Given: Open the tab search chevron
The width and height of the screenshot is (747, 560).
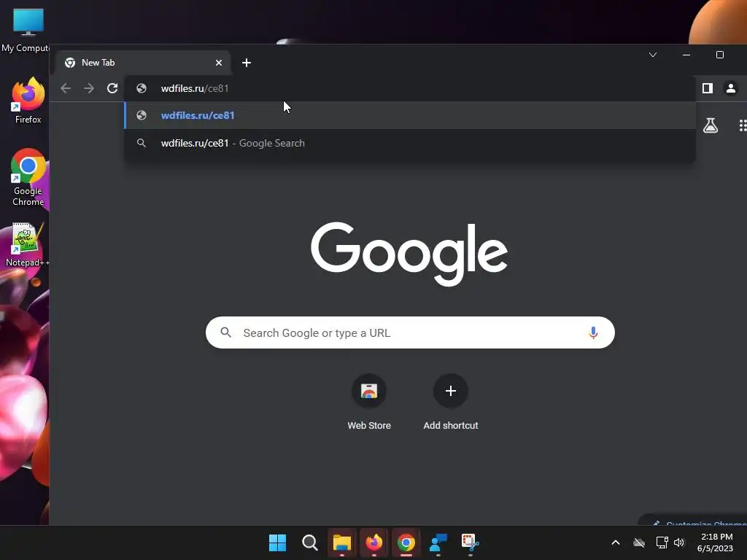Looking at the screenshot, I should click(x=653, y=55).
